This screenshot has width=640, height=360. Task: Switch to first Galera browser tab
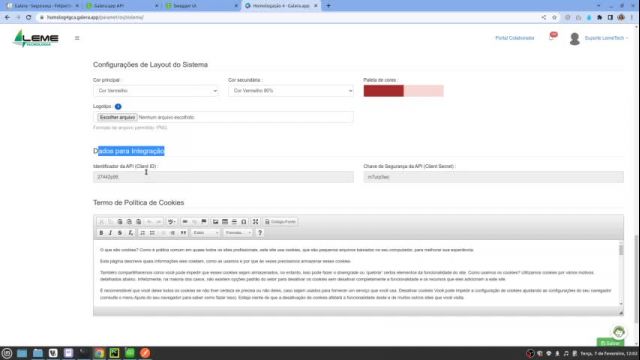point(42,6)
